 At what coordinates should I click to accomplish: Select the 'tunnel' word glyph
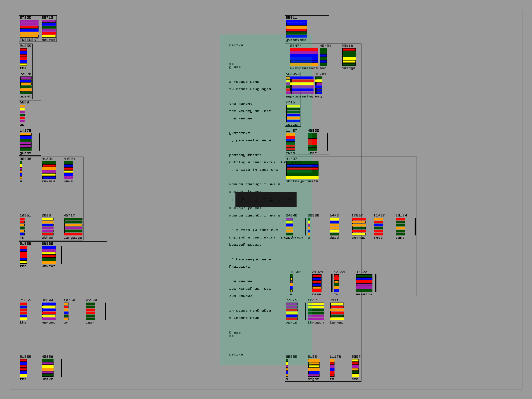(x=337, y=312)
